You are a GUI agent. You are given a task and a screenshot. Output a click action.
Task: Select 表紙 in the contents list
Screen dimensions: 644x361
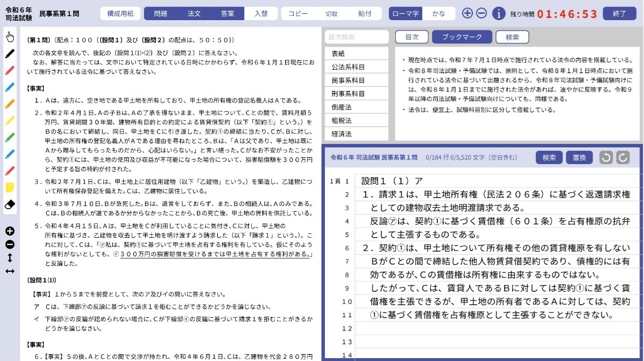(x=357, y=54)
